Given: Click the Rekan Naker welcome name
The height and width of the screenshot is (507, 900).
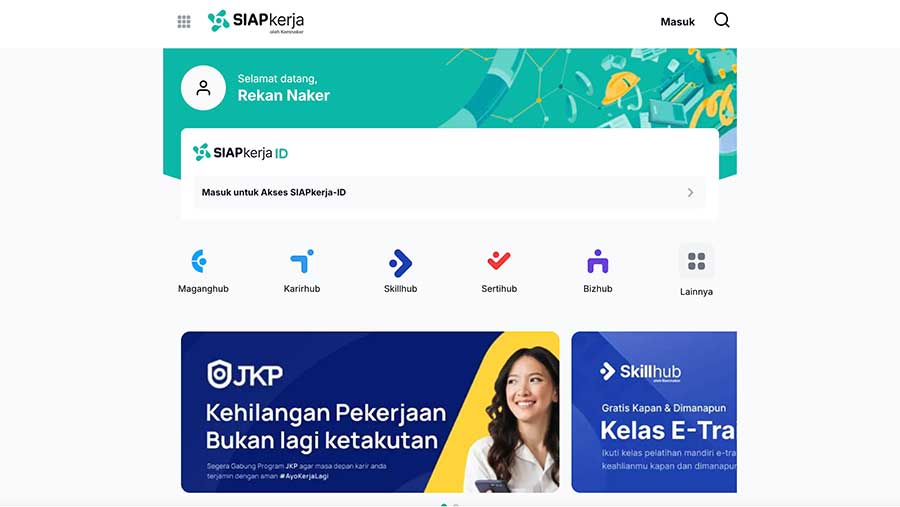Looking at the screenshot, I should (284, 95).
